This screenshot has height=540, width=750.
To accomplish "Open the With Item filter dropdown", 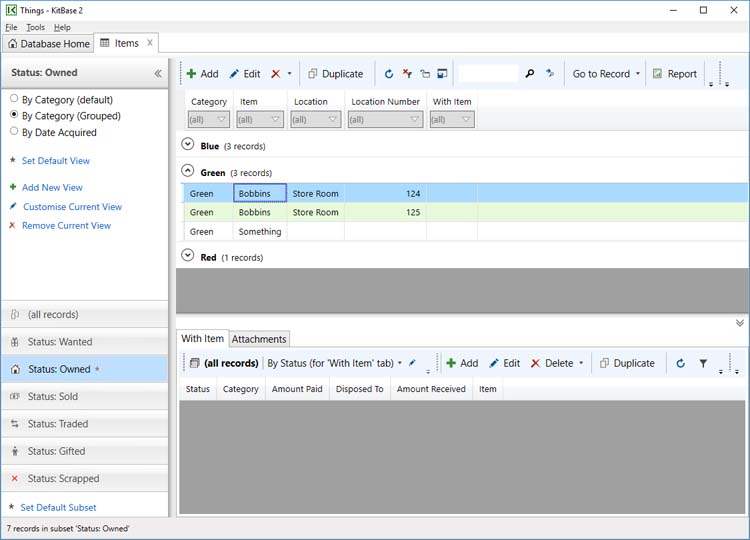I will 452,120.
